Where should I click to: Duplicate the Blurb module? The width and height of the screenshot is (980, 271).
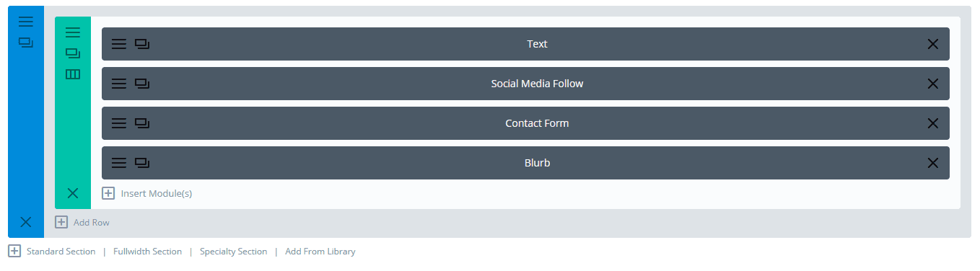pyautogui.click(x=142, y=163)
